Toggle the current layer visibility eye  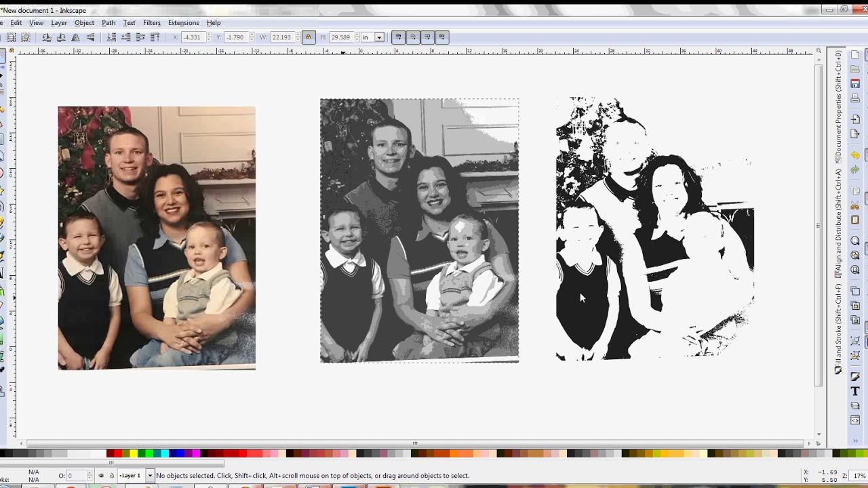[x=102, y=476]
